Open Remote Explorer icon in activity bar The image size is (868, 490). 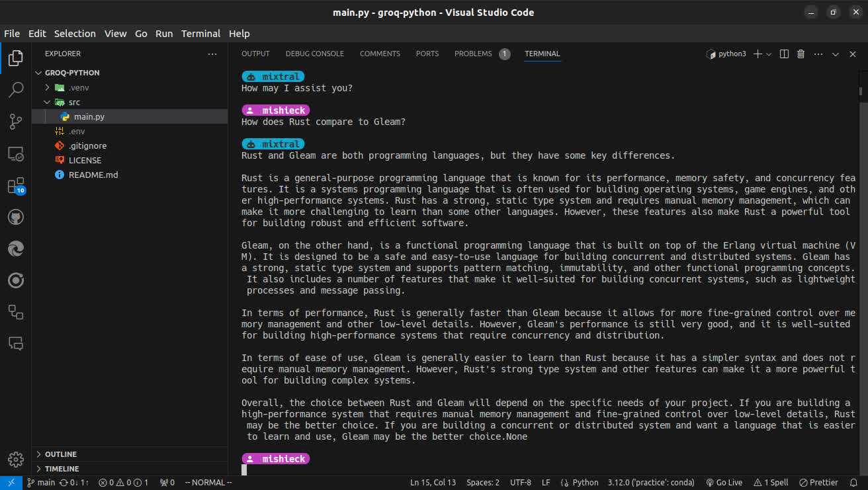point(16,154)
